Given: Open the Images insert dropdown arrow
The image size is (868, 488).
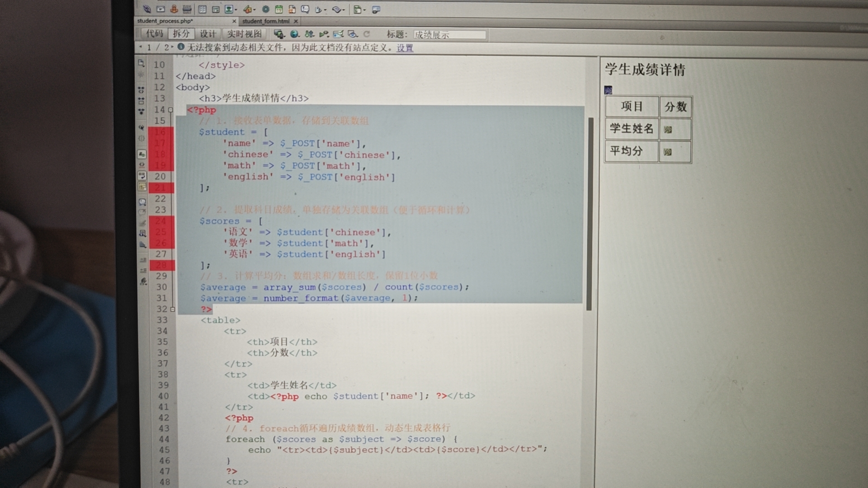Looking at the screenshot, I should (x=236, y=9).
